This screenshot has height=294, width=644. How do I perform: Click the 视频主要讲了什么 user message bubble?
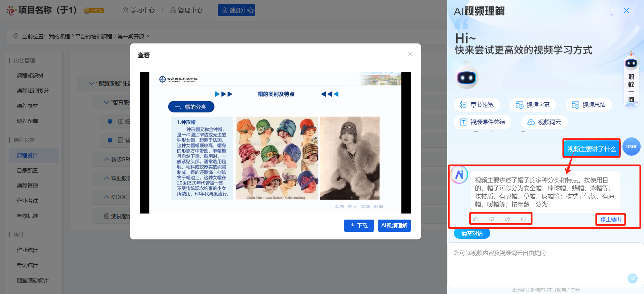click(592, 149)
